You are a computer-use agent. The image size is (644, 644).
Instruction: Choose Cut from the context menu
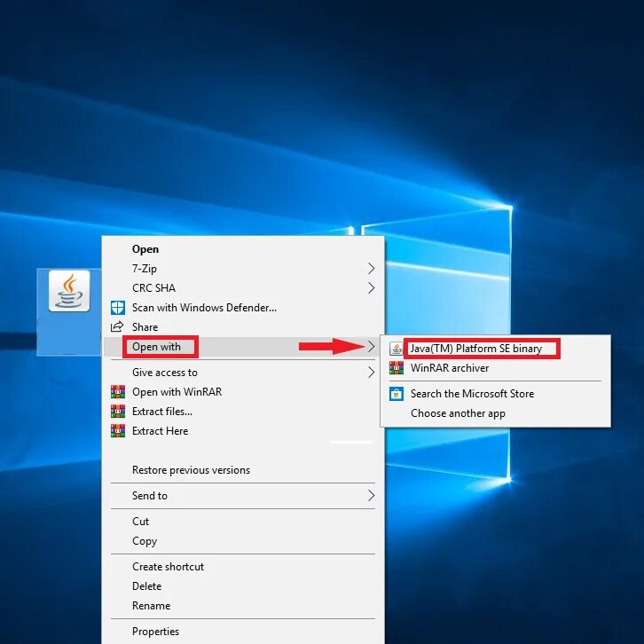(x=243, y=522)
